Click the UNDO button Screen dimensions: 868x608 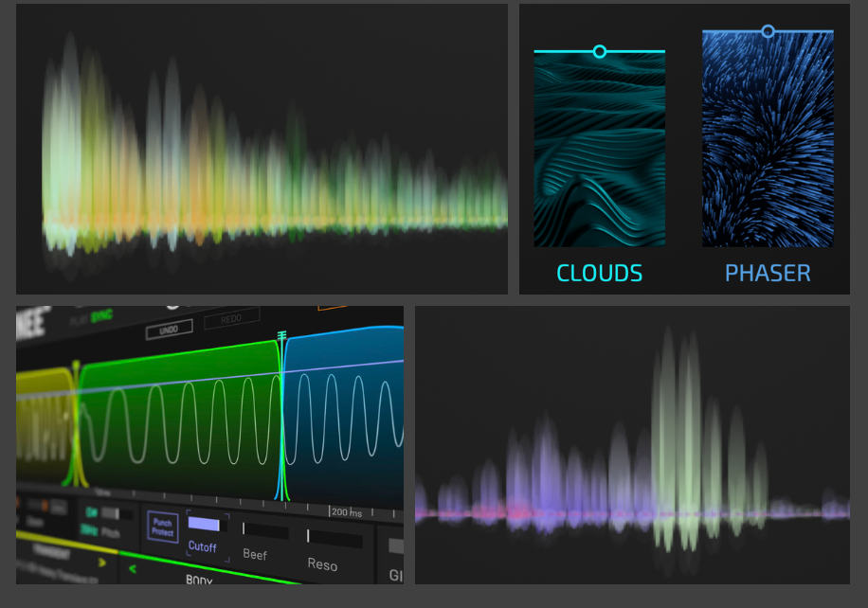(169, 327)
